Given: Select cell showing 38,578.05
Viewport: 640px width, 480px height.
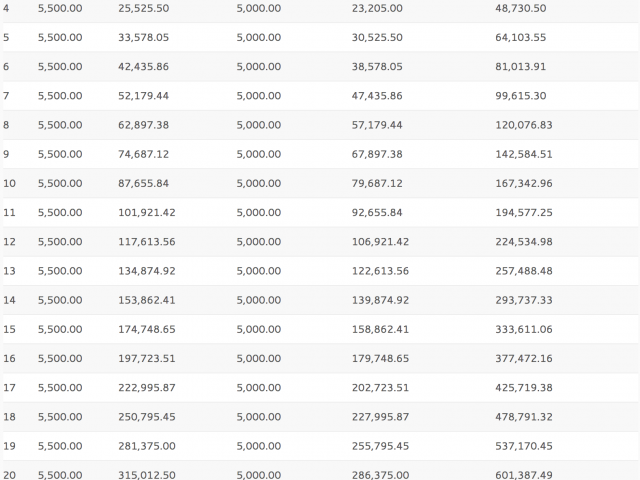Looking at the screenshot, I should [x=377, y=67].
